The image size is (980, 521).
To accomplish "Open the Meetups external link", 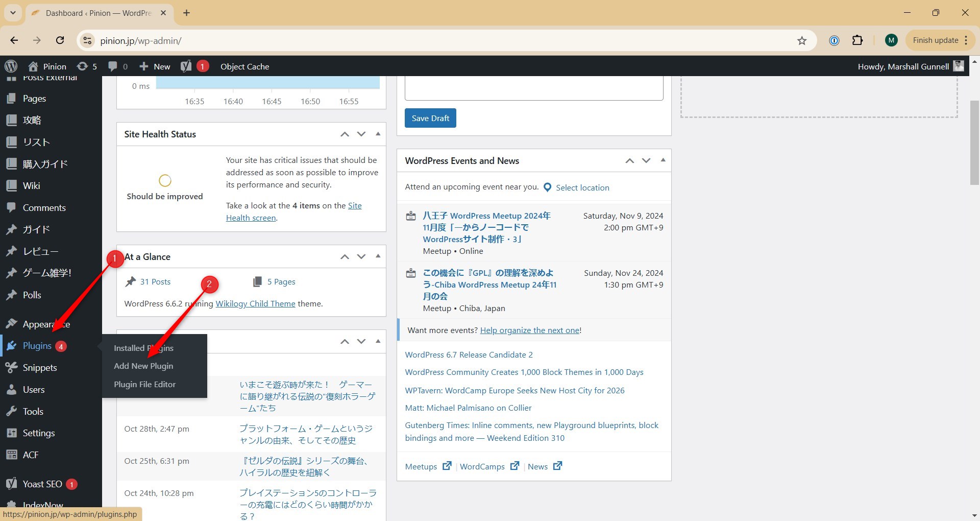I will [428, 466].
